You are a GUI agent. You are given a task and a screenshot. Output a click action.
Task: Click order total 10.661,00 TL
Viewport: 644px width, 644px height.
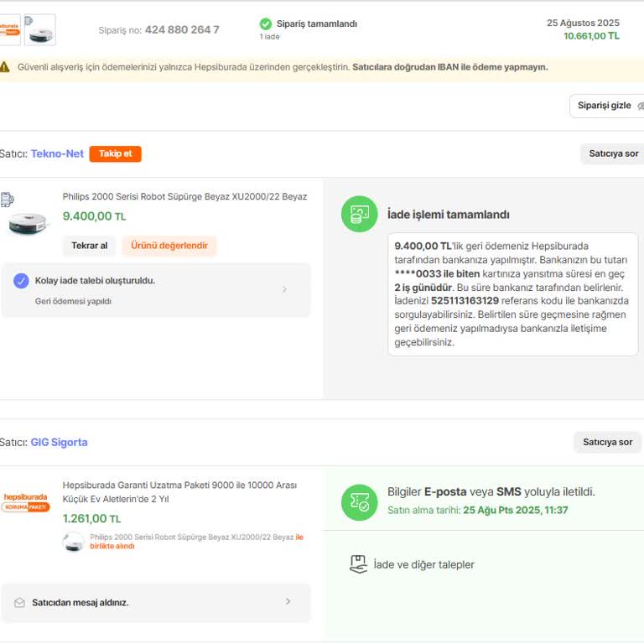click(591, 36)
